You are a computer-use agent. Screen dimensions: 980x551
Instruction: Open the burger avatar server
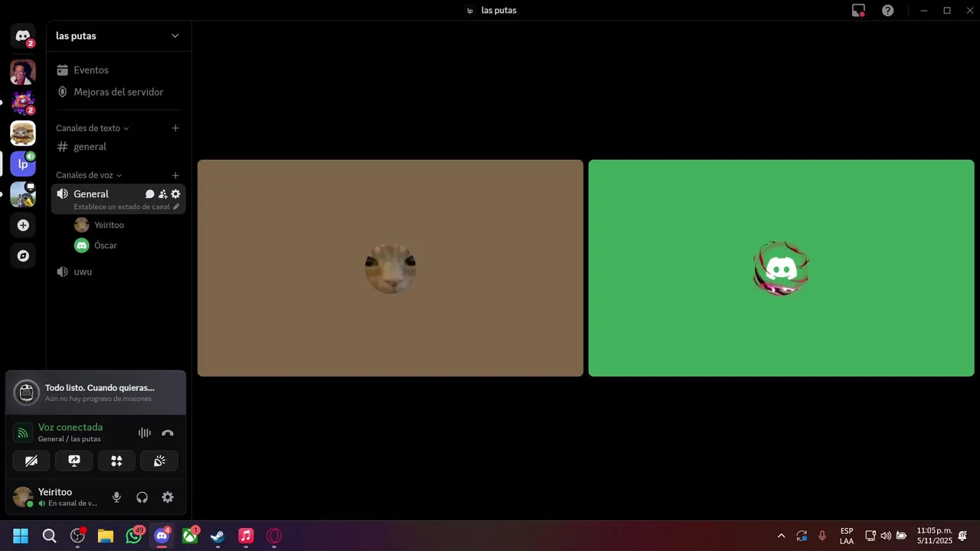23,133
